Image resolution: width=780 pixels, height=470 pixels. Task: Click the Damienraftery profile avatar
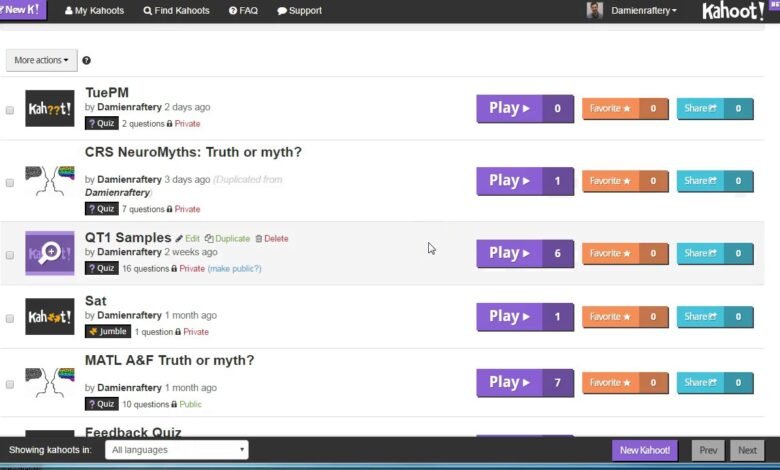[595, 11]
